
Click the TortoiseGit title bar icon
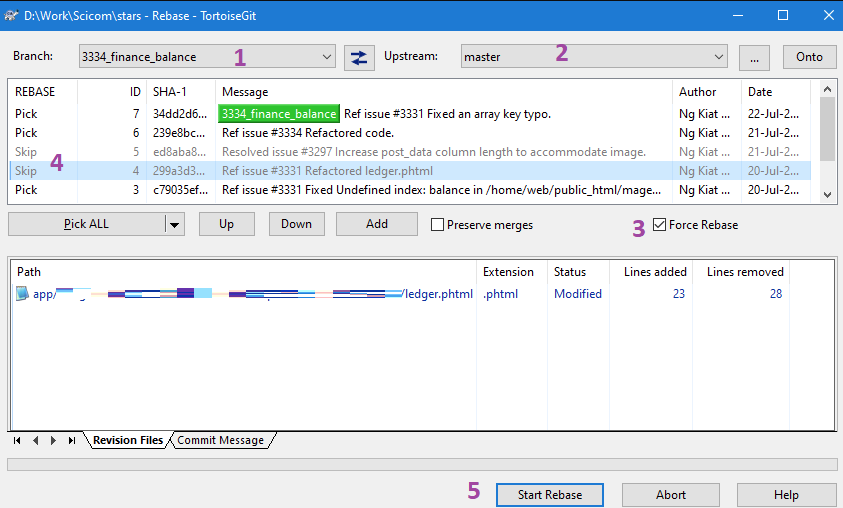[x=13, y=15]
